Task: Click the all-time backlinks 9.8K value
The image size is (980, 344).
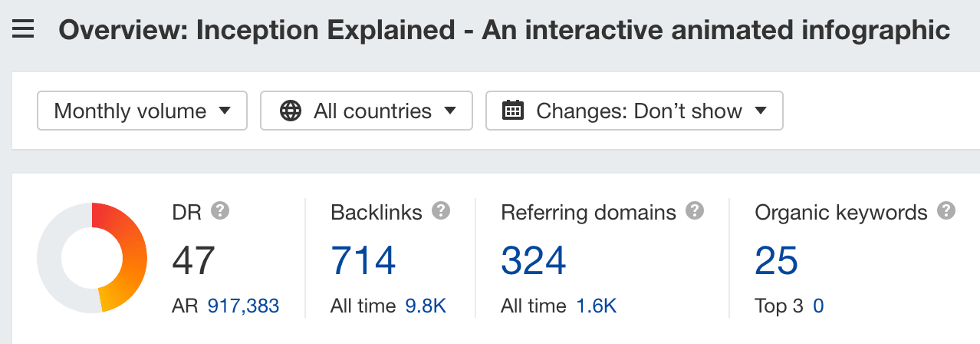Action: [x=426, y=306]
